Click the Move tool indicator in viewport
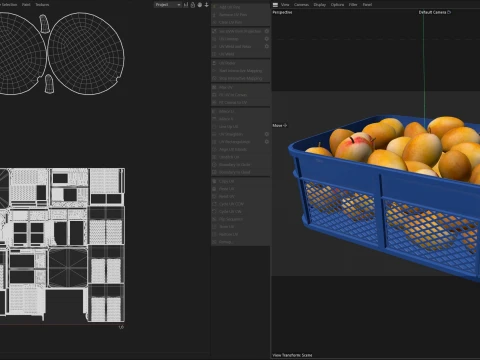The image size is (480, 360). (x=280, y=126)
